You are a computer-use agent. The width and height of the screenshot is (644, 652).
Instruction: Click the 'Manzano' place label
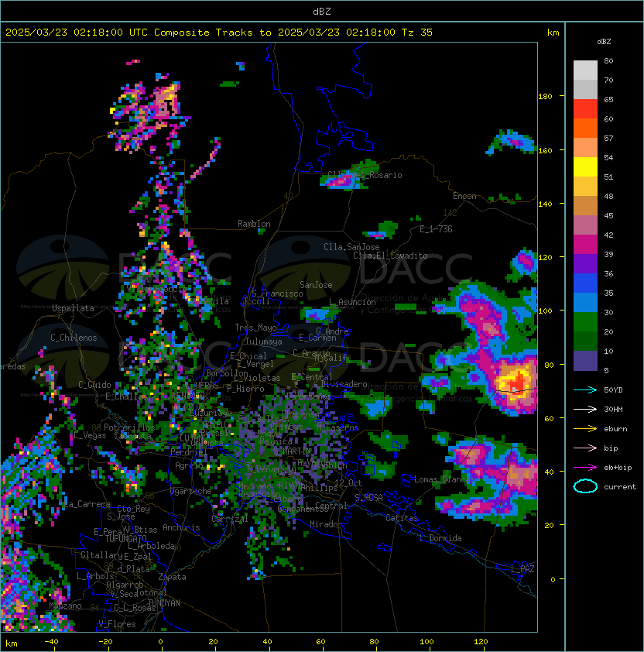(65, 606)
